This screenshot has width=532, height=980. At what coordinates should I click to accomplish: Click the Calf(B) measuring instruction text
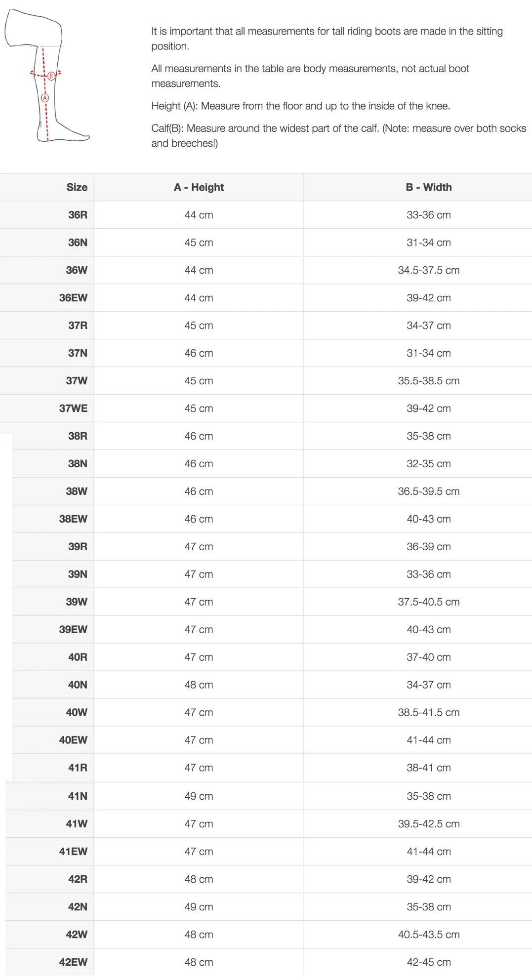coord(339,136)
